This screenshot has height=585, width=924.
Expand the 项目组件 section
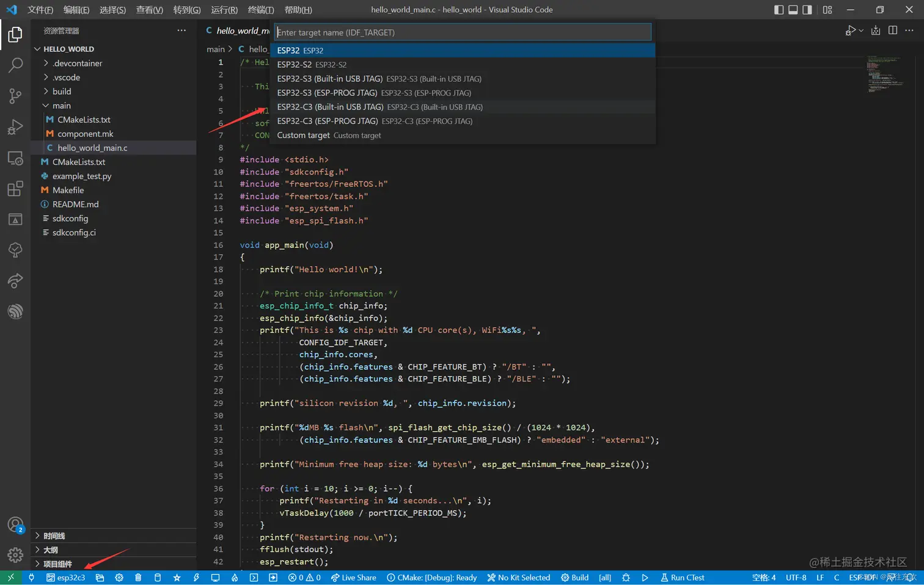pyautogui.click(x=114, y=564)
